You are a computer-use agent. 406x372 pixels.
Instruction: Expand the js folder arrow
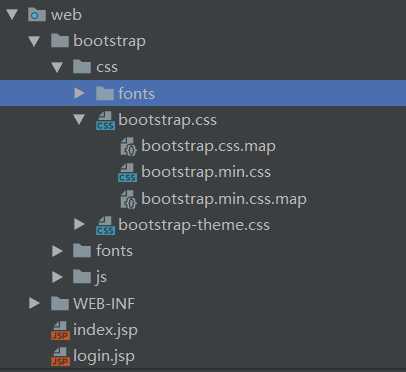tap(57, 277)
